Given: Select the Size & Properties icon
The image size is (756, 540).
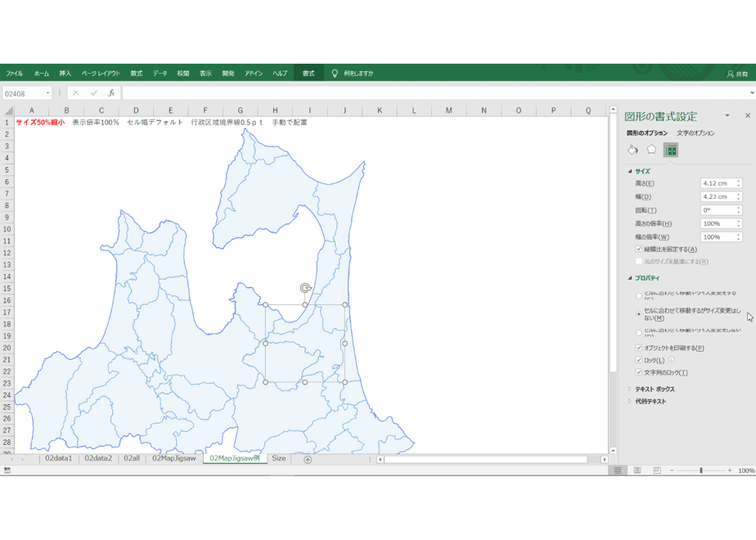Looking at the screenshot, I should click(x=671, y=151).
